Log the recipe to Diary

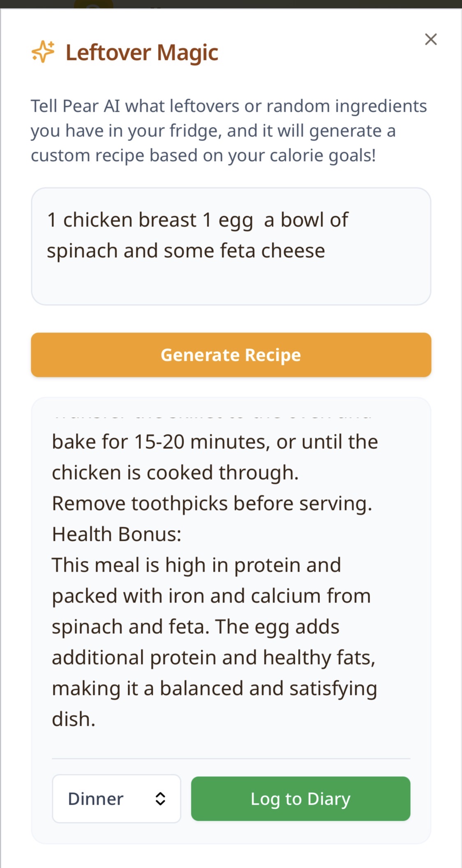(300, 799)
